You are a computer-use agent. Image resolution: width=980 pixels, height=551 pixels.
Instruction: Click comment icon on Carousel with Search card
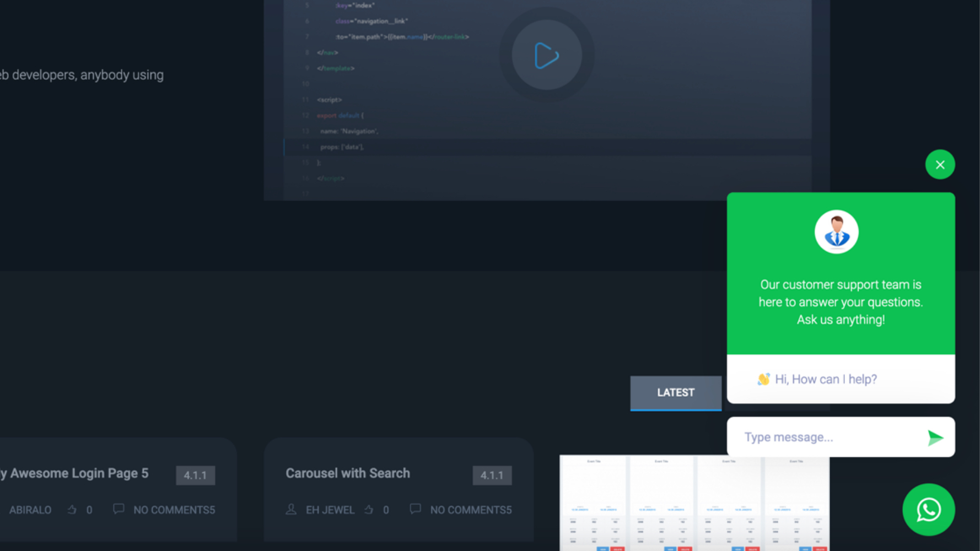click(415, 509)
